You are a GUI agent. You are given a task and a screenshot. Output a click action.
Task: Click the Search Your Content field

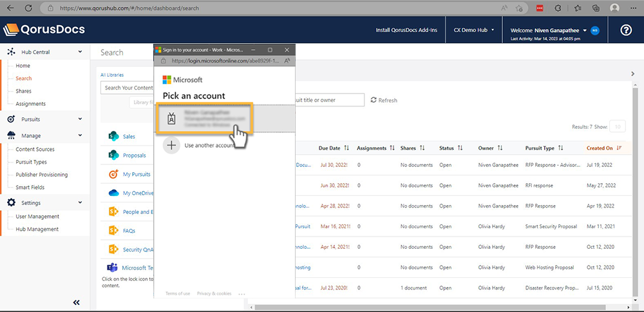127,88
